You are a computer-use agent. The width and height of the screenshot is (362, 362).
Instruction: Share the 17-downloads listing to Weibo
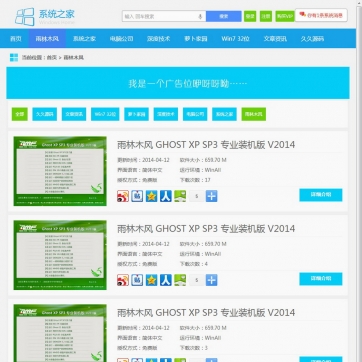click(123, 196)
